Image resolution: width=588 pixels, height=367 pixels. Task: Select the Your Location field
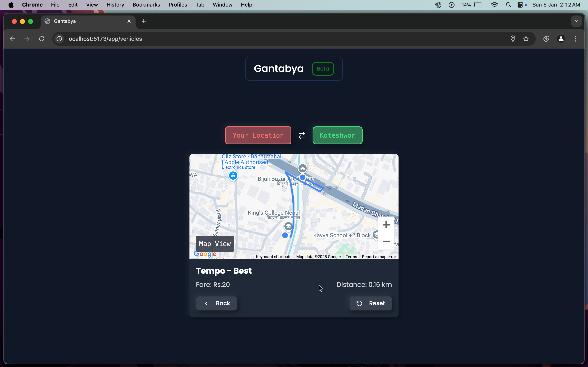258,135
